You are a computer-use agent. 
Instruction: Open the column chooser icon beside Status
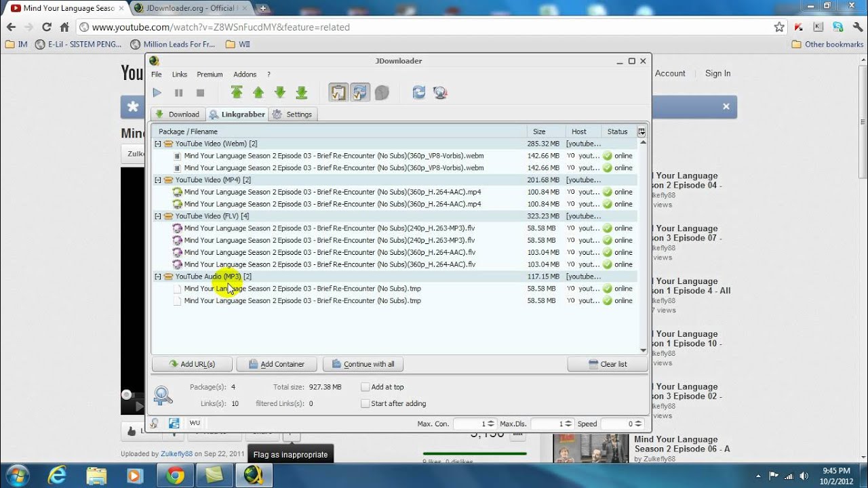coord(642,131)
